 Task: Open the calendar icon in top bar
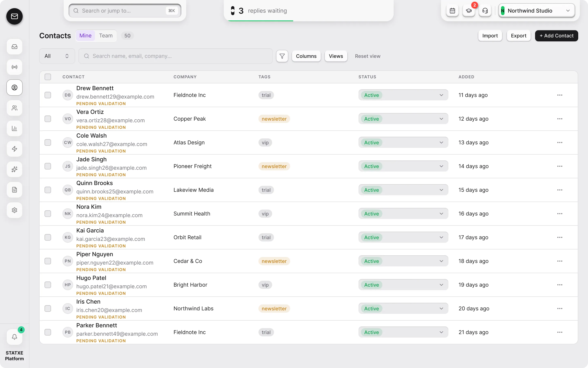[452, 11]
